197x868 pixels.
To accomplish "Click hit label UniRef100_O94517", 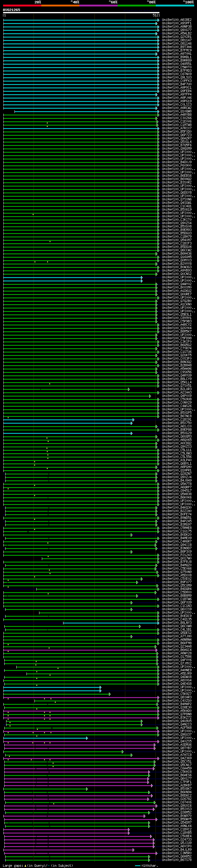I will pyautogui.click(x=177, y=491).
